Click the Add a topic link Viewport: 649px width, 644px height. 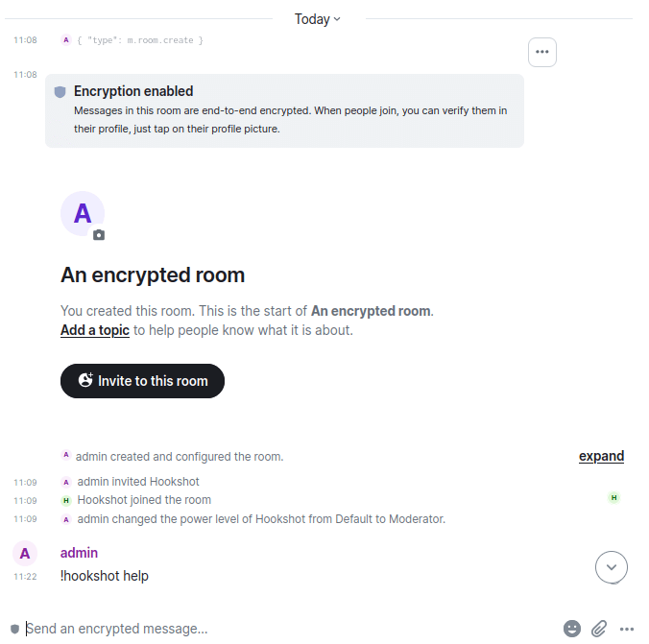coord(95,330)
